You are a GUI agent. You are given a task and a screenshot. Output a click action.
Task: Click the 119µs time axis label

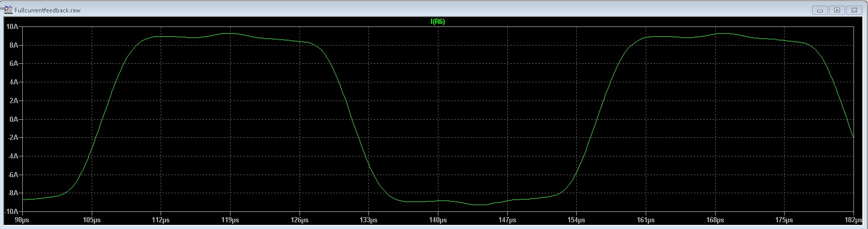[230, 220]
